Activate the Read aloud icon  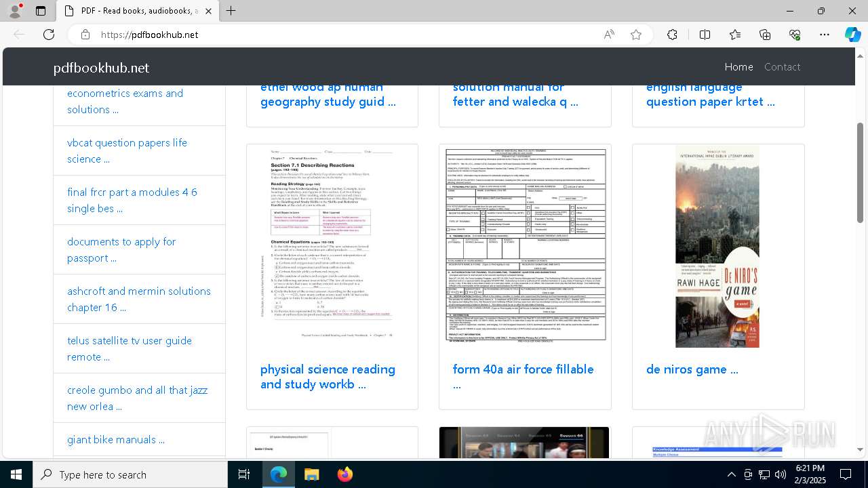(x=609, y=35)
